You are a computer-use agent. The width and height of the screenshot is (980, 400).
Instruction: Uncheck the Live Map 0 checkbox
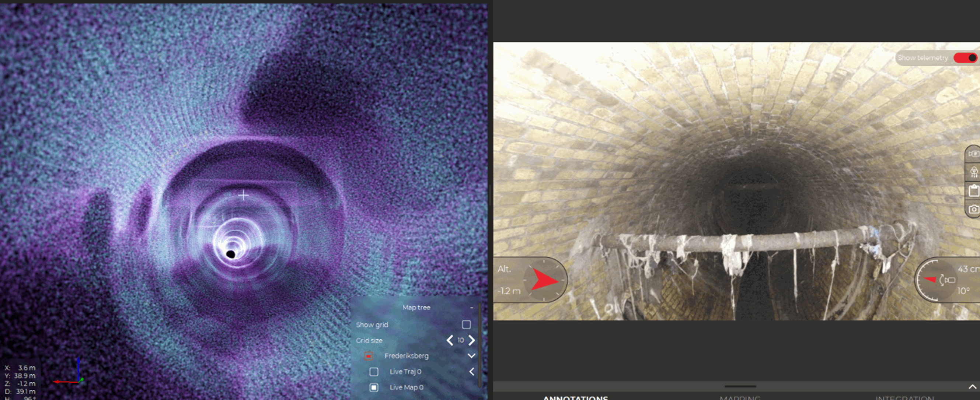(374, 387)
